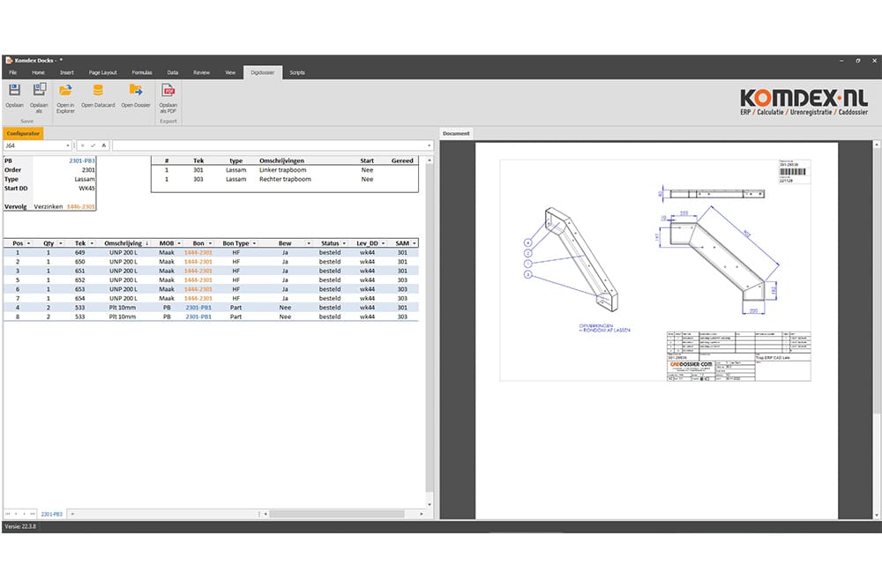Click the Komdex Docks app icon
The width and height of the screenshot is (882, 588).
(9, 60)
